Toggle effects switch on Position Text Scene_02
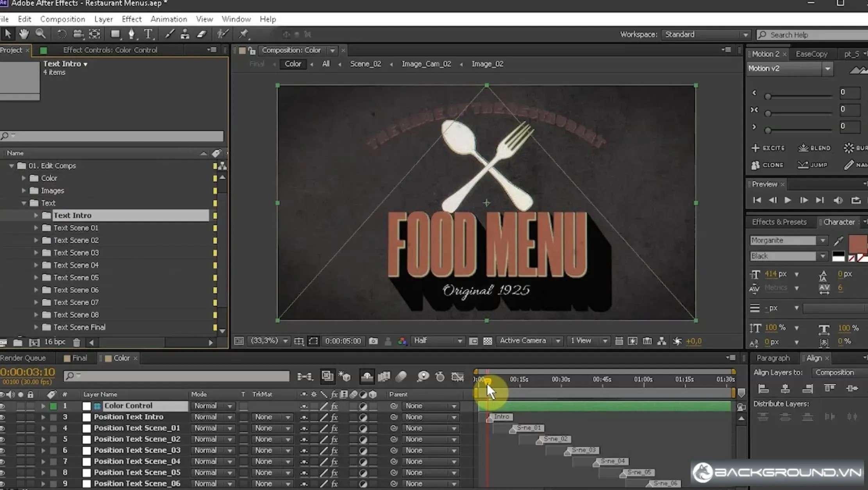This screenshot has width=868, height=490. pos(334,439)
